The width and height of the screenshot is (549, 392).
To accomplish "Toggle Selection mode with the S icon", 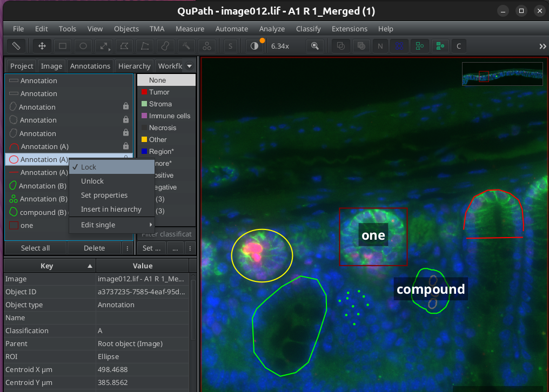I will tap(230, 46).
